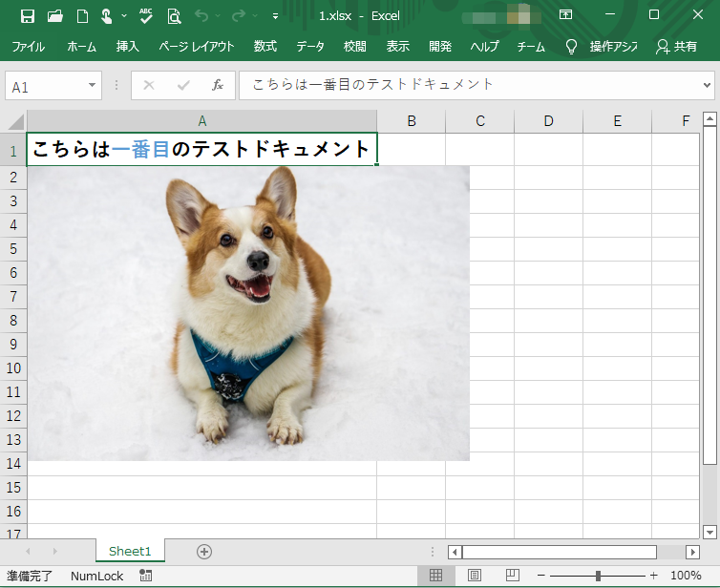The height and width of the screenshot is (588, 720).
Task: Open the ページ レイアウト tab
Action: pos(197,47)
